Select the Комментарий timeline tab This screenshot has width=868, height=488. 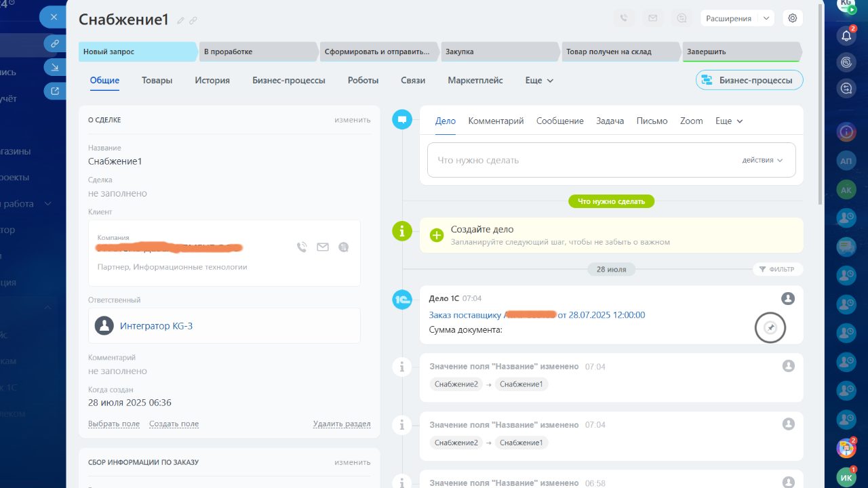(496, 121)
